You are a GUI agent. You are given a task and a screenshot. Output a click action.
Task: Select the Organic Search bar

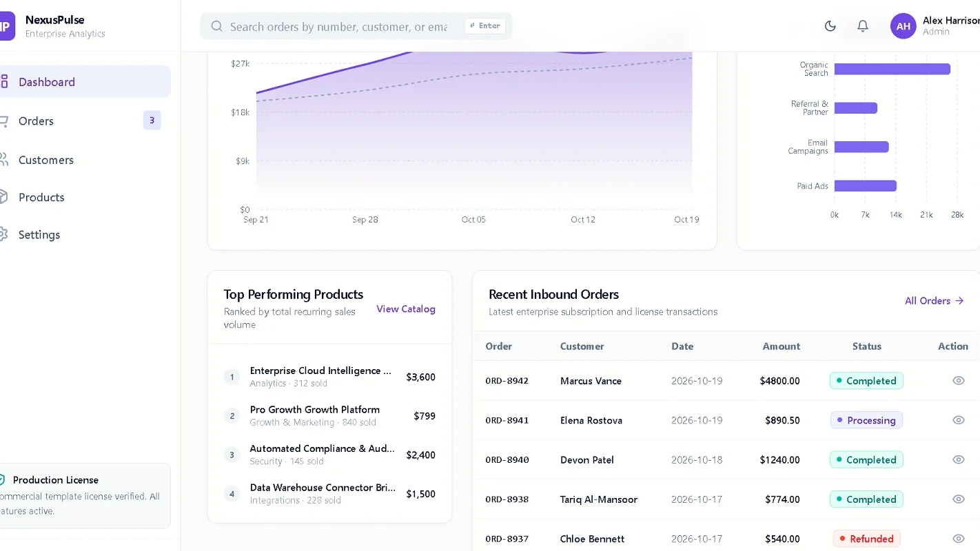point(892,69)
